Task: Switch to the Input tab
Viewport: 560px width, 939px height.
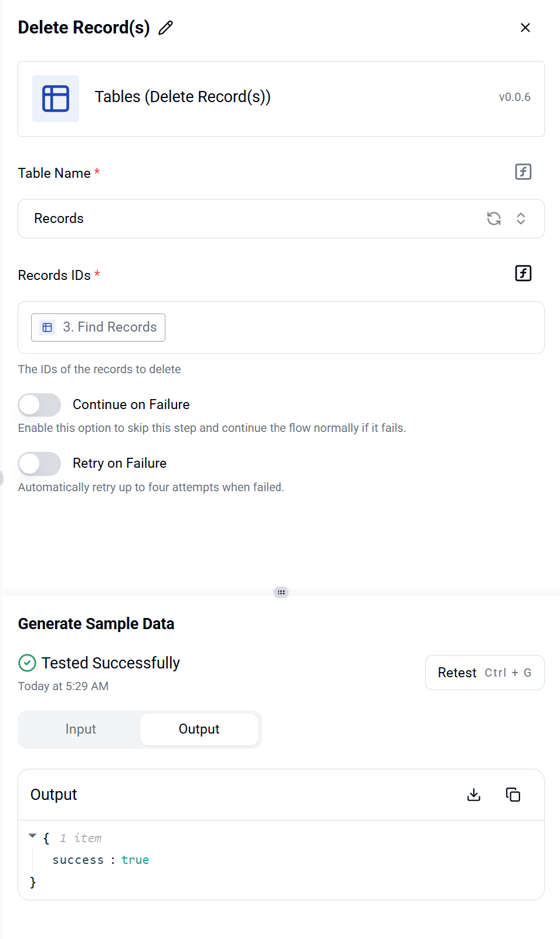Action: pos(81,729)
